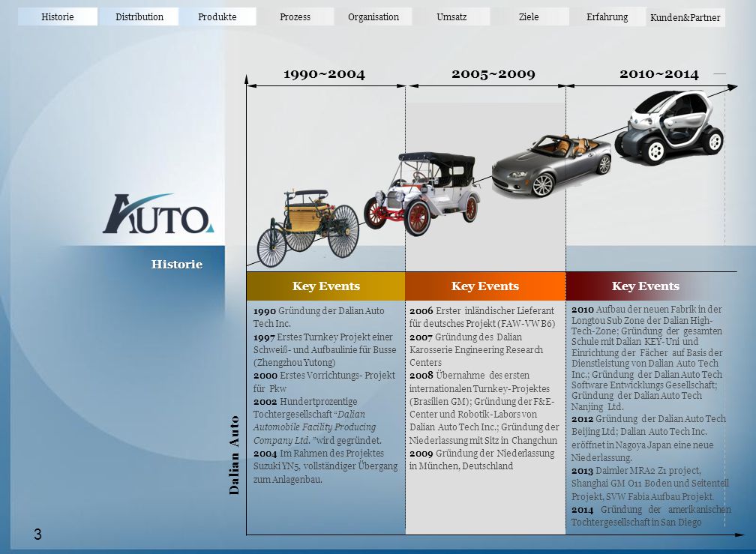The width and height of the screenshot is (756, 554).
Task: Select the white compact electric car image
Action: coord(670,126)
